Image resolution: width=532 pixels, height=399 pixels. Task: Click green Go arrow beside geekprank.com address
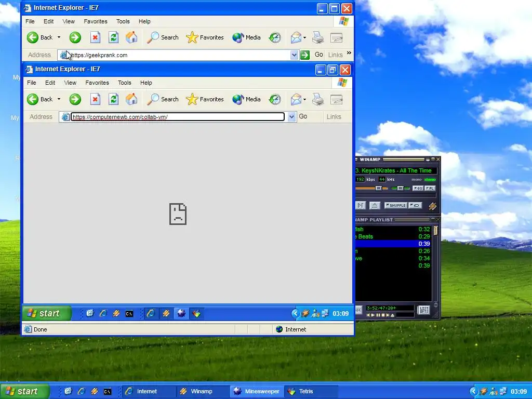304,55
